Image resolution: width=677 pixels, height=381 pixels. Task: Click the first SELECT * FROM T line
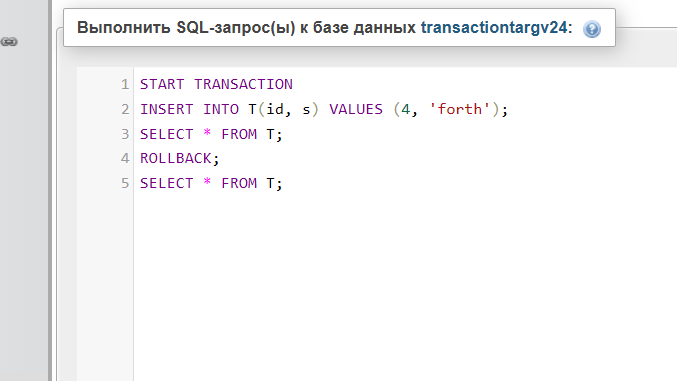[x=211, y=134]
